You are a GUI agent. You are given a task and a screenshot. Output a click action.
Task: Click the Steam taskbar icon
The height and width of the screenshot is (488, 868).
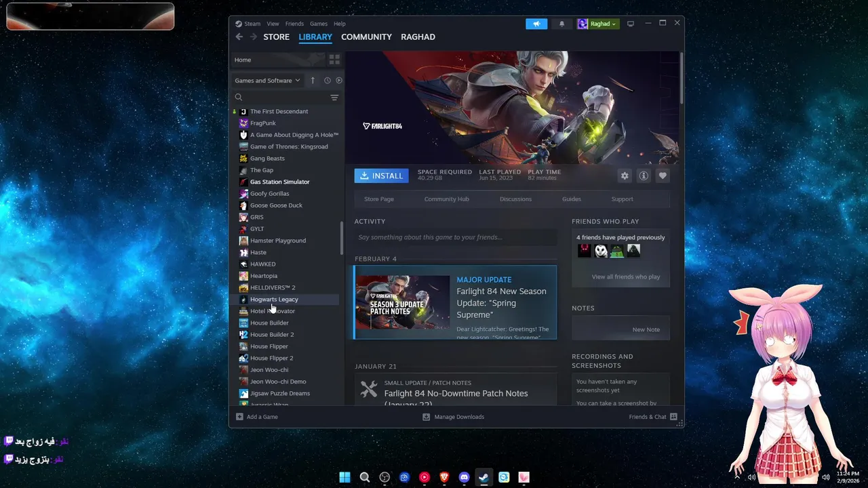pyautogui.click(x=484, y=477)
